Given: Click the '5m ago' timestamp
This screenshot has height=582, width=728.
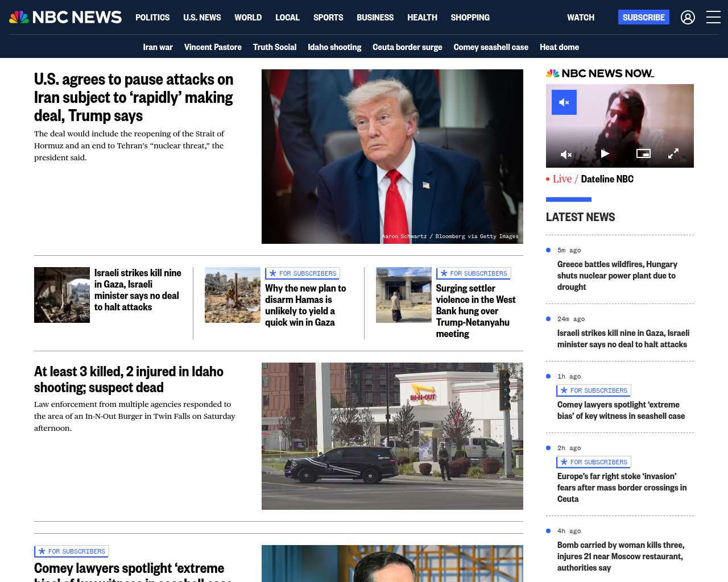Looking at the screenshot, I should pyautogui.click(x=569, y=250).
